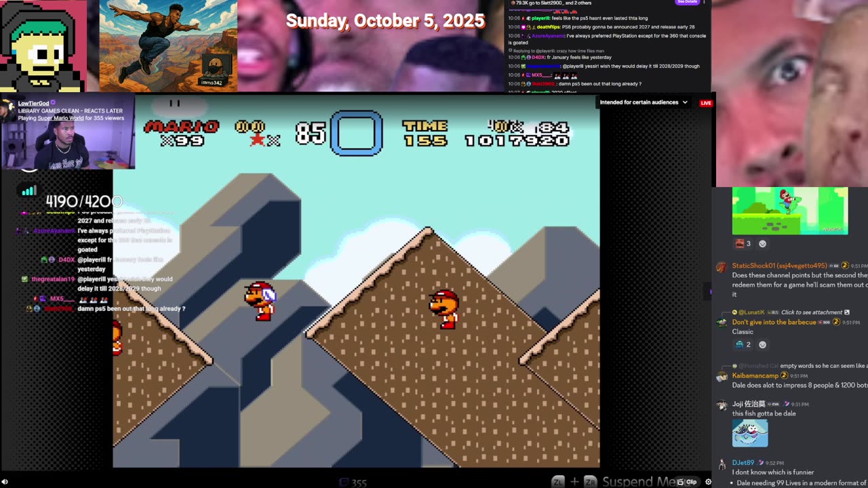Screen dimensions: 868x488
Task: Click the 'this fish gotta be dale' message
Action: (764, 413)
